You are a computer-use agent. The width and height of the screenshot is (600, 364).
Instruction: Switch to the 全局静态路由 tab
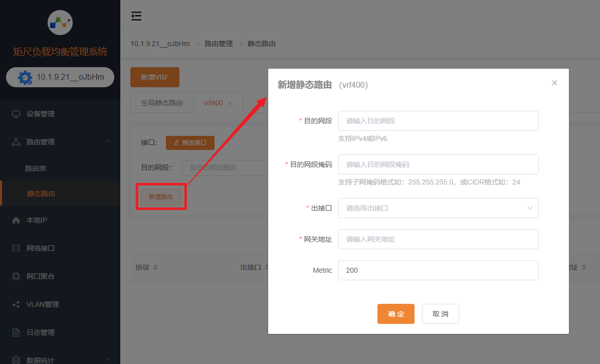(x=161, y=103)
